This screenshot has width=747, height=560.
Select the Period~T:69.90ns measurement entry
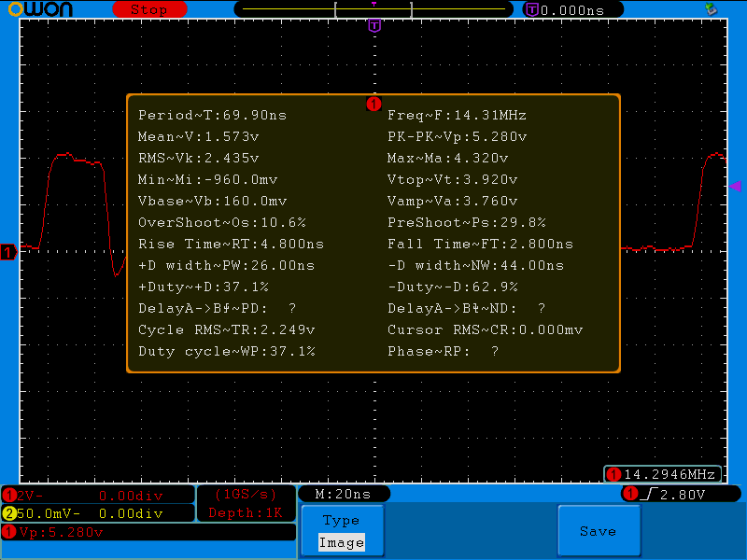point(213,116)
